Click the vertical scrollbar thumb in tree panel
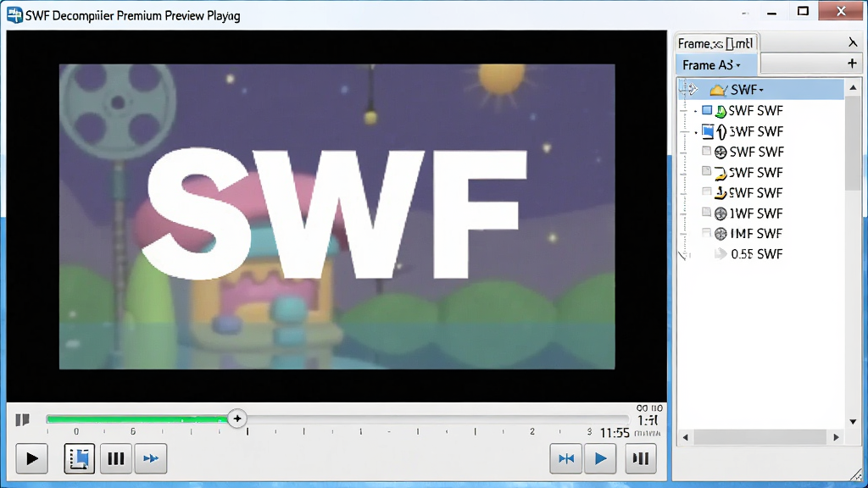Screen dimensions: 868x488 click(x=853, y=144)
